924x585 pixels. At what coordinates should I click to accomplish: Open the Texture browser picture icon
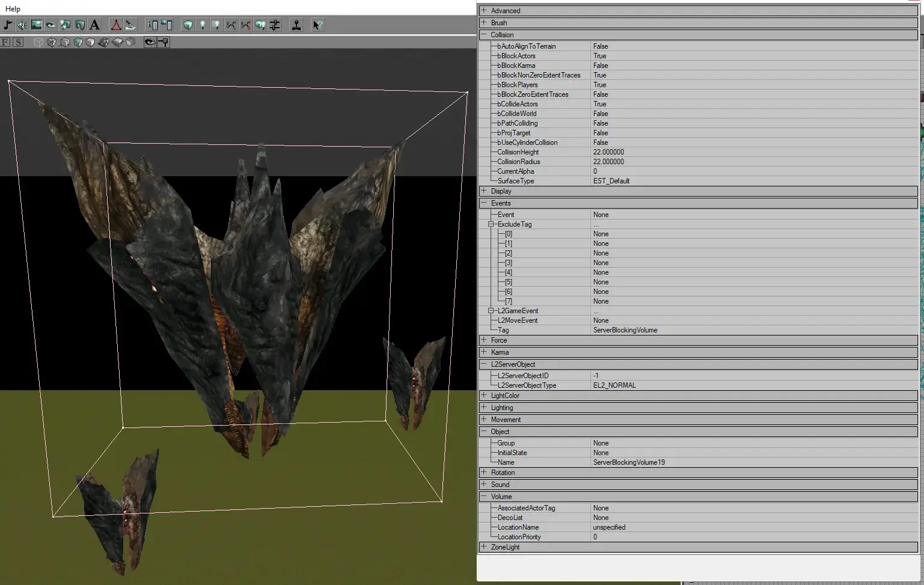(x=37, y=25)
